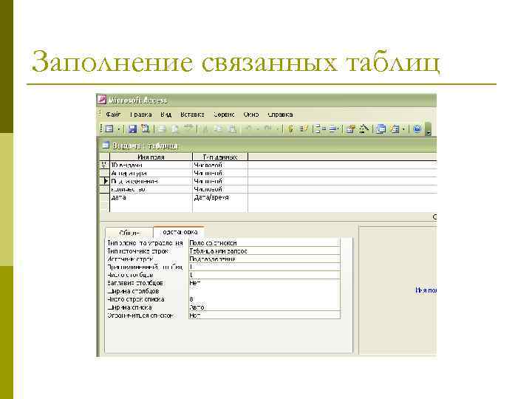Click the Тип элемента управления label
This screenshot has width=532, height=399.
[x=145, y=243]
